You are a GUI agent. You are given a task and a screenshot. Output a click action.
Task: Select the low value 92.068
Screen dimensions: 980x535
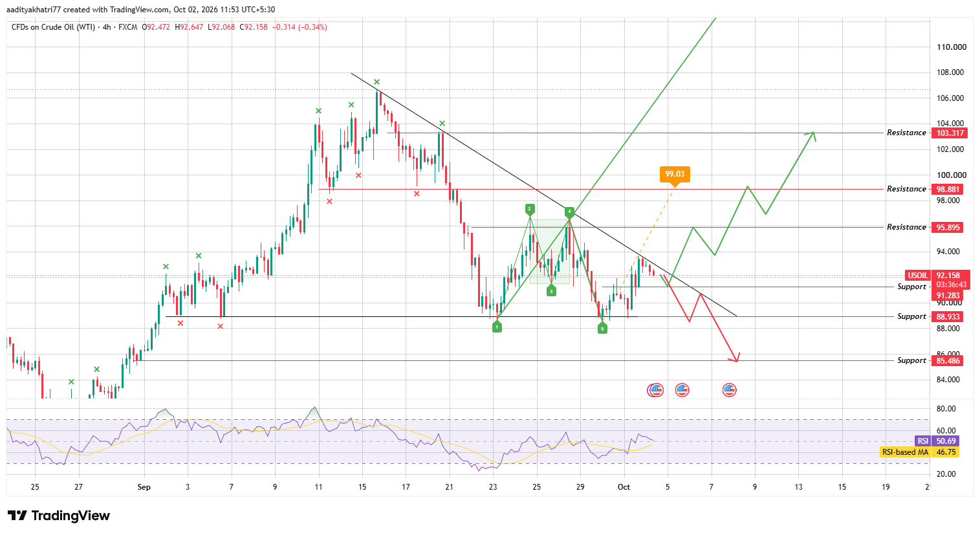point(223,27)
